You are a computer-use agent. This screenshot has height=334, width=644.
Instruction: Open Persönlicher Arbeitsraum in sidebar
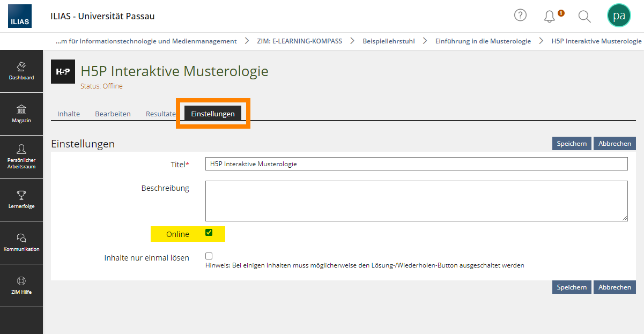click(21, 157)
